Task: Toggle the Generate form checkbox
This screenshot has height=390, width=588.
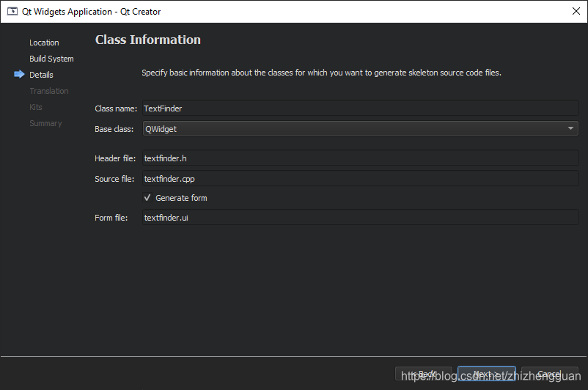Action: click(147, 198)
